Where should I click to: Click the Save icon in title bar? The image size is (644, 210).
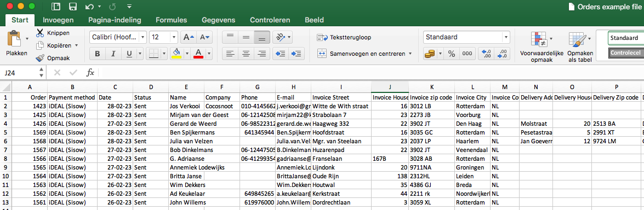73,7
